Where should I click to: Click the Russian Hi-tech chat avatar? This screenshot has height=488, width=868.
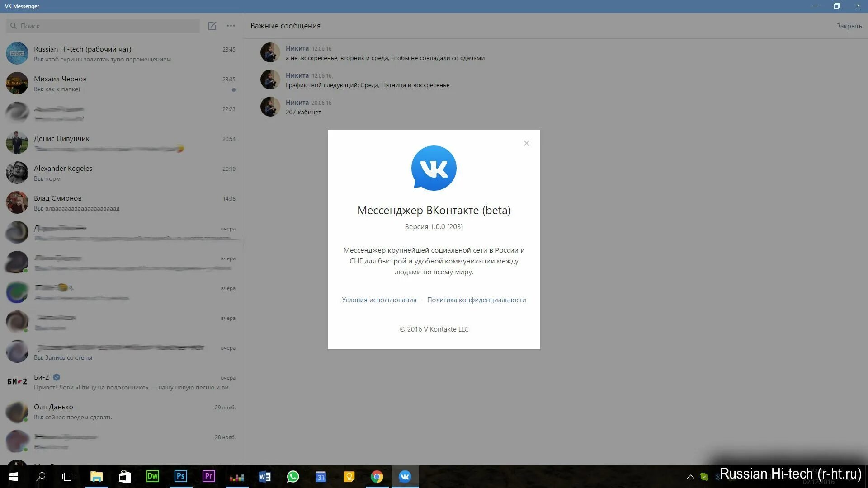pos(17,53)
